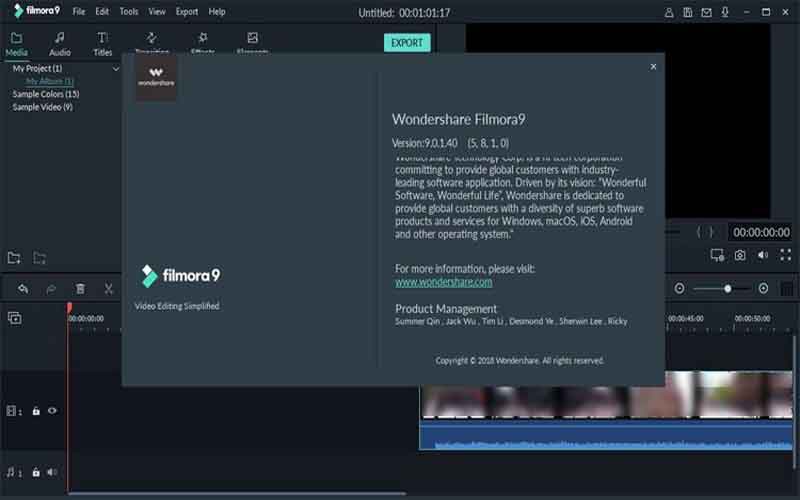Open the File menu
Screen dimensions: 800x500
[79, 11]
